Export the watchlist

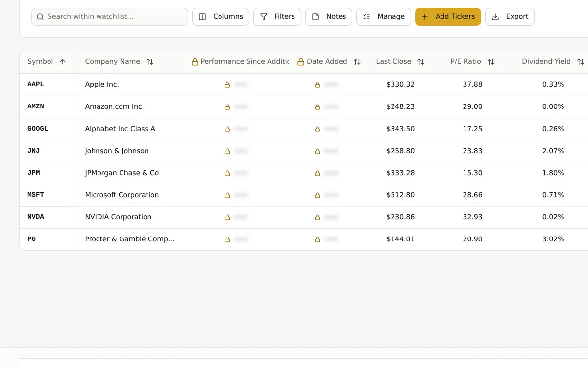point(510,17)
